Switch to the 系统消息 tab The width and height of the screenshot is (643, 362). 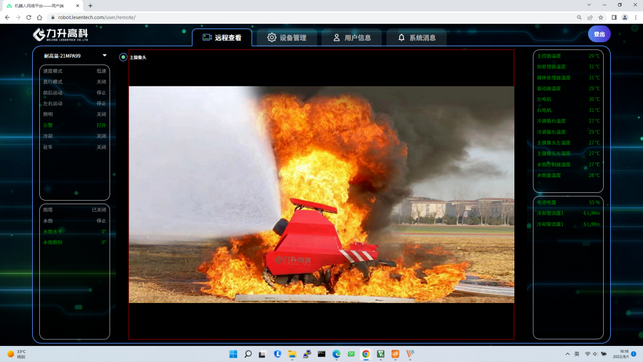[x=417, y=38]
